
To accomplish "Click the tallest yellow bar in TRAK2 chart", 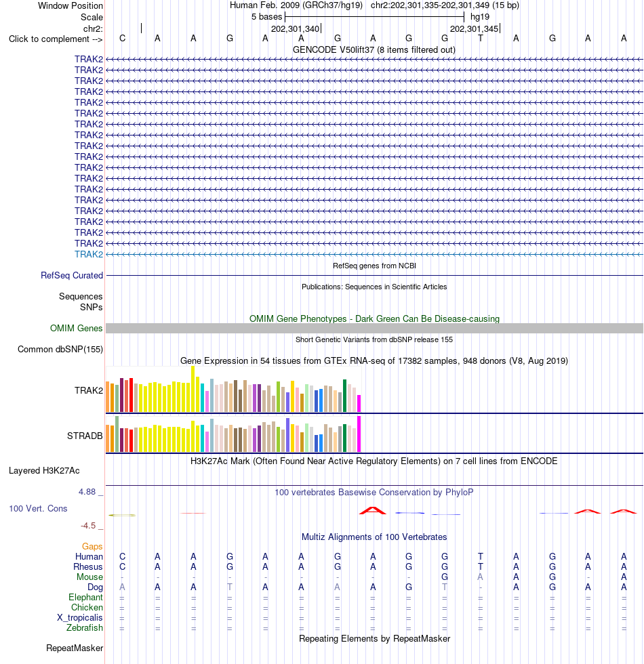I will coord(193,389).
